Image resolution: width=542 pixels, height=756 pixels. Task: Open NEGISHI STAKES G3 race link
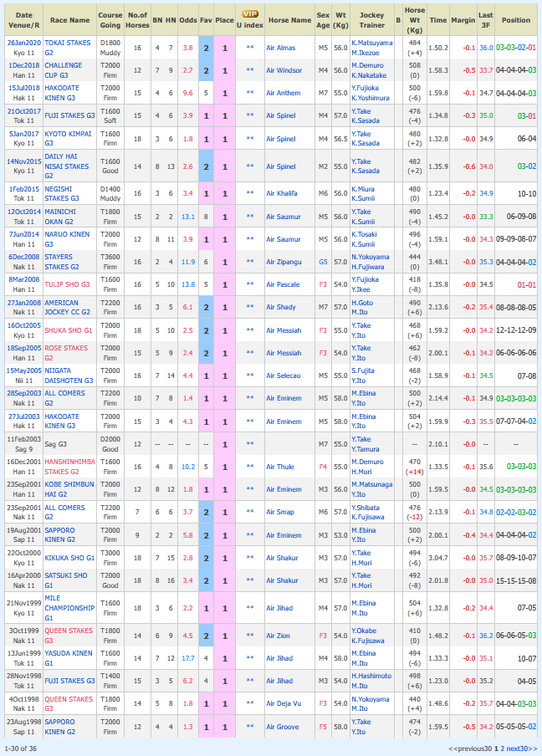click(62, 193)
